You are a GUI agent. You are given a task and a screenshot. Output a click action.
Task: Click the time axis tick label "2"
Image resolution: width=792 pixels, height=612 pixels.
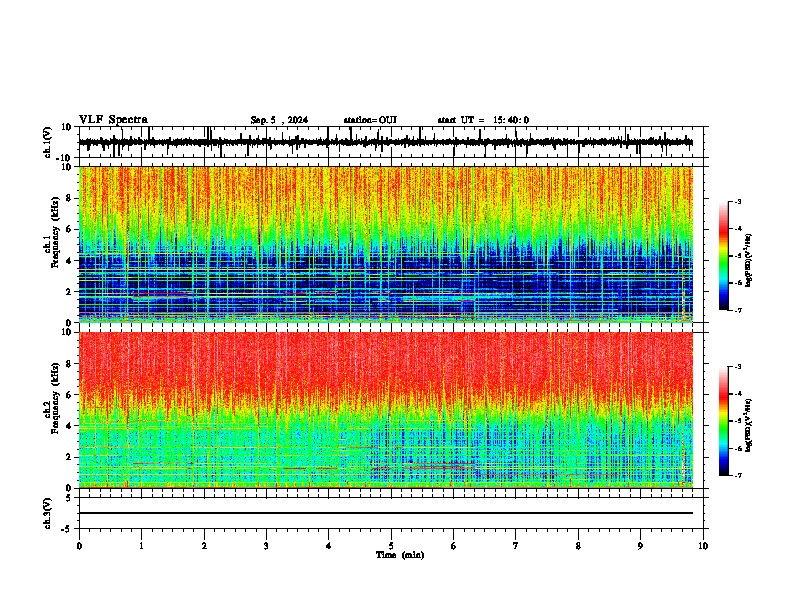click(204, 546)
